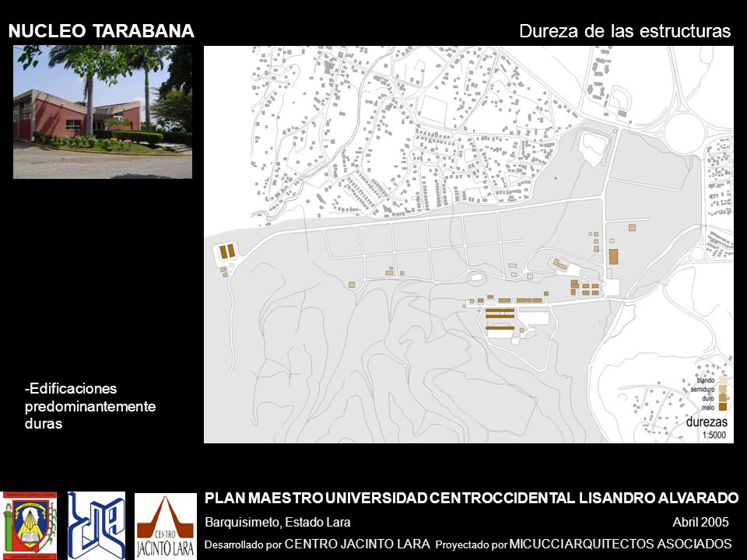Click the 'malo' legend label

tap(708, 408)
